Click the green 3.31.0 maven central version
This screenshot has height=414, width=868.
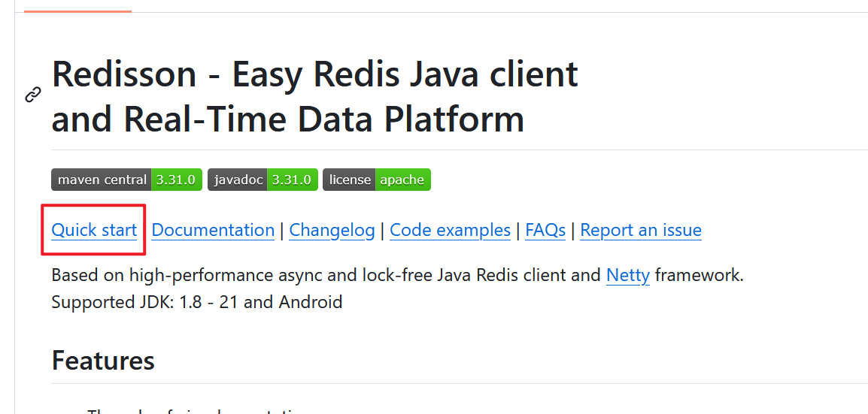click(176, 180)
